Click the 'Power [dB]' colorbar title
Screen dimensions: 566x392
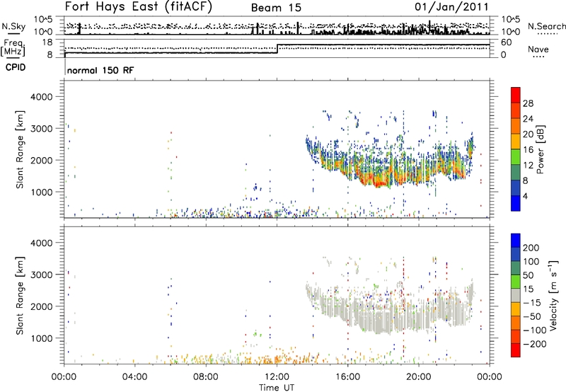click(541, 149)
